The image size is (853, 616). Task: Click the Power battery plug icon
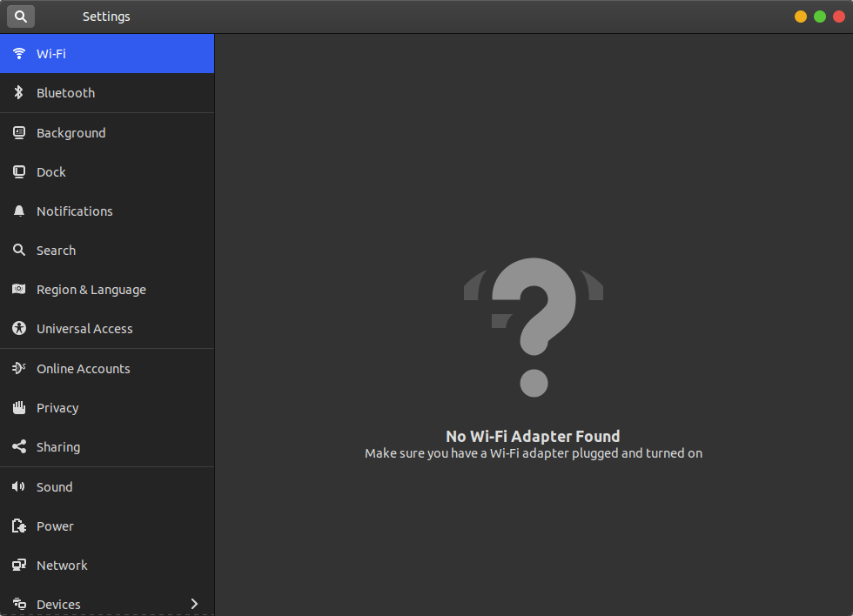pyautogui.click(x=19, y=526)
